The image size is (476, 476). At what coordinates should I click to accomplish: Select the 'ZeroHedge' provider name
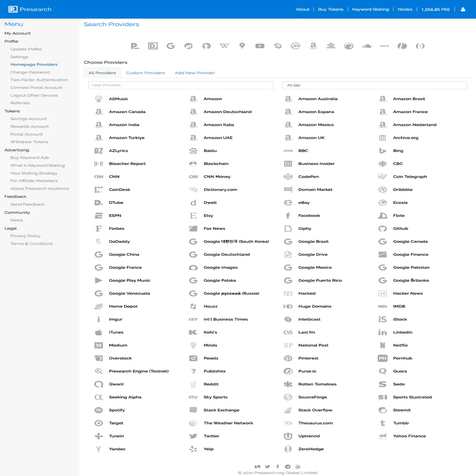311,449
